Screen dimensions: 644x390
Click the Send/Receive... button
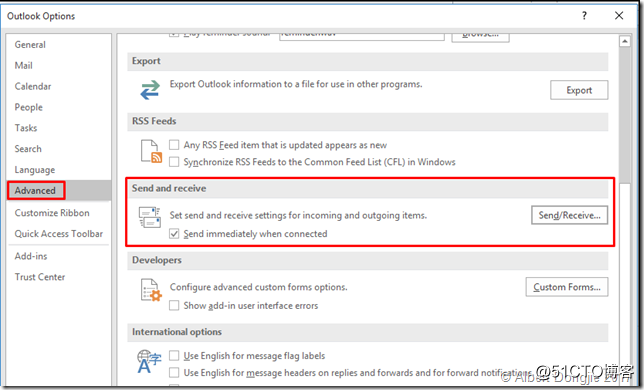(x=569, y=215)
